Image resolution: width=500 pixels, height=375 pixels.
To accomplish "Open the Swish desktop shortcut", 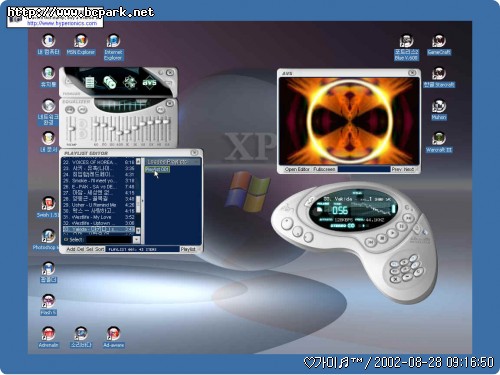I will pos(48,207).
